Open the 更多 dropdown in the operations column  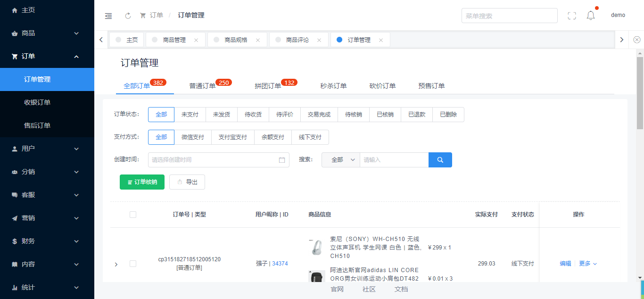tap(587, 264)
